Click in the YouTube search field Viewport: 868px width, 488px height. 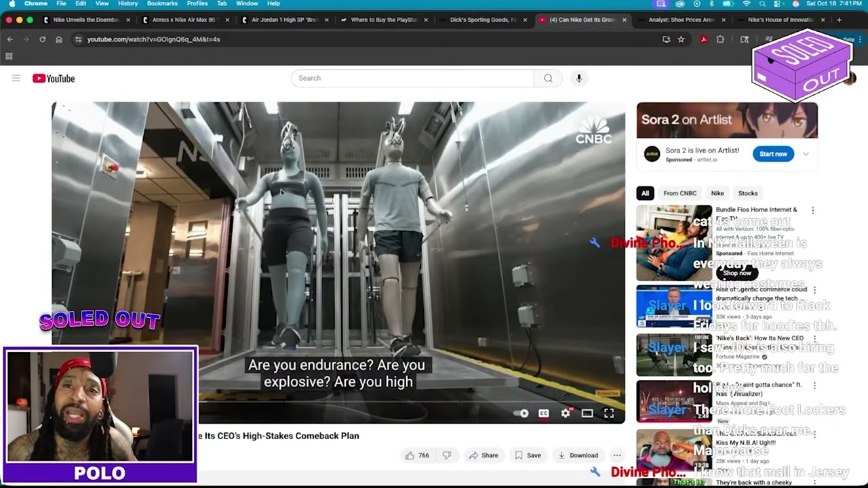pos(412,78)
